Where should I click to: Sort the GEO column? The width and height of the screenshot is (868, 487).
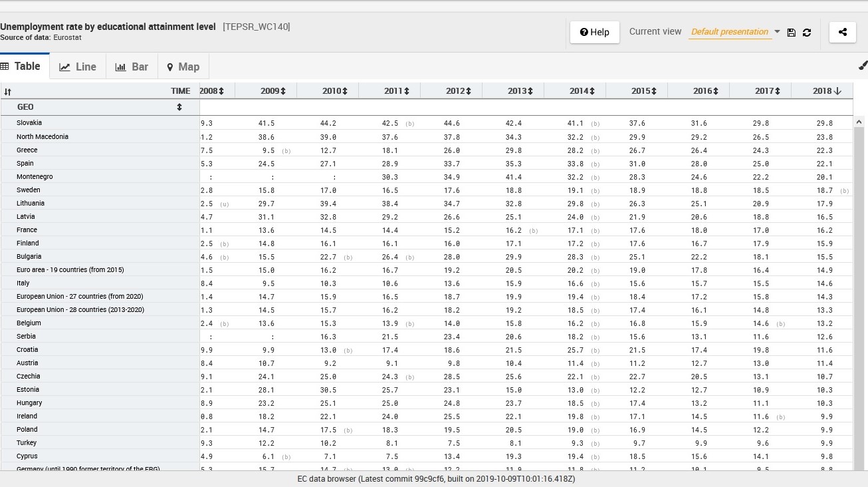tap(179, 107)
